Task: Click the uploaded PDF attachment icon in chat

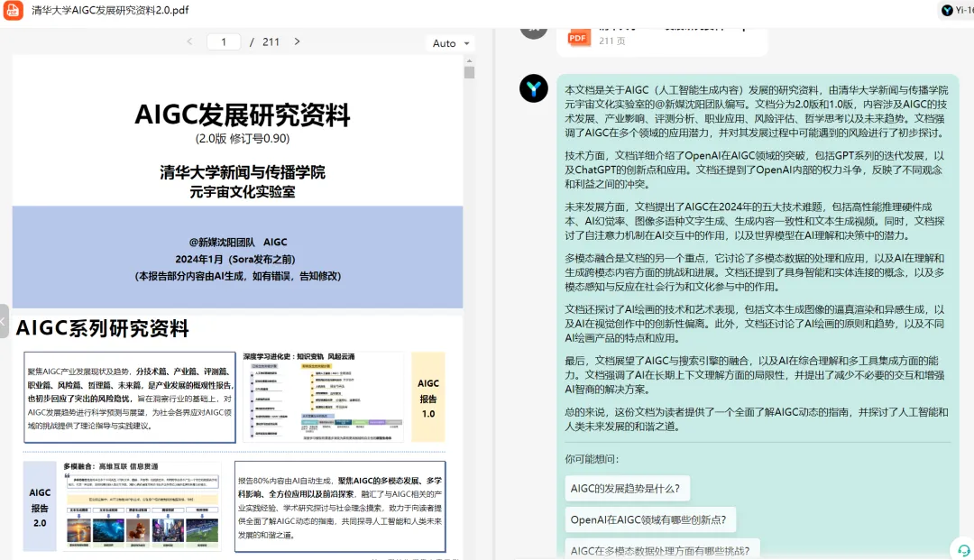Action: [x=578, y=38]
